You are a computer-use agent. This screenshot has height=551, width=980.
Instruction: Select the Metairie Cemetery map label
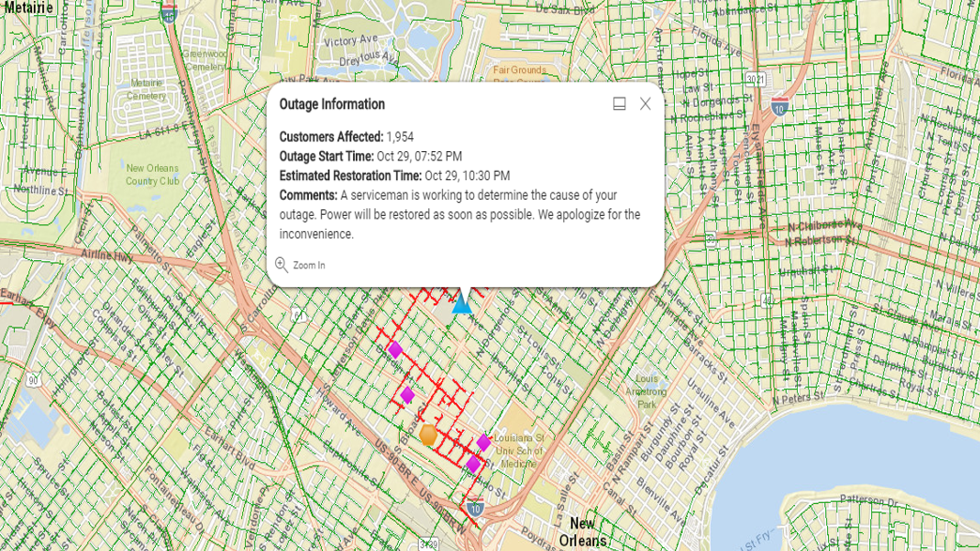pos(145,89)
